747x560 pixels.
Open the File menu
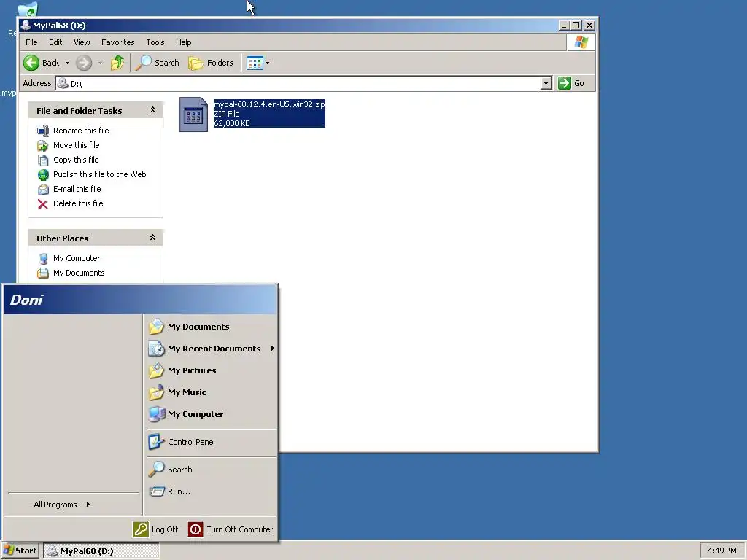tap(31, 42)
